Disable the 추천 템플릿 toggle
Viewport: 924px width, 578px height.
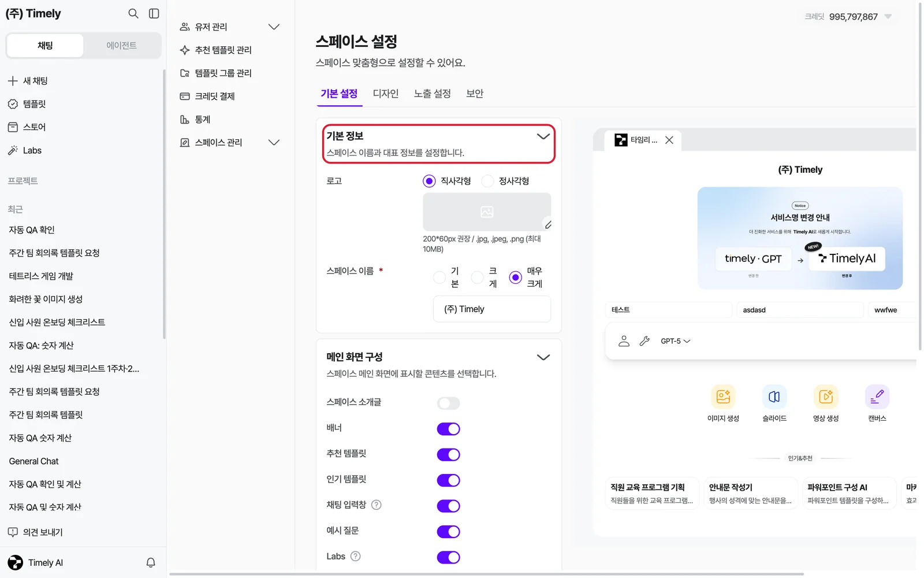pyautogui.click(x=448, y=454)
